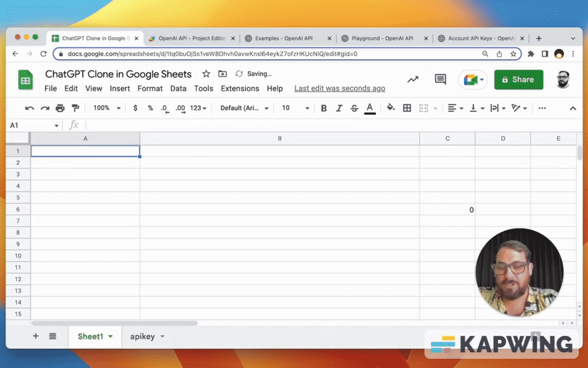Viewport: 588px width, 368px height.
Task: Open the text rotation dropdown
Action: (519, 108)
